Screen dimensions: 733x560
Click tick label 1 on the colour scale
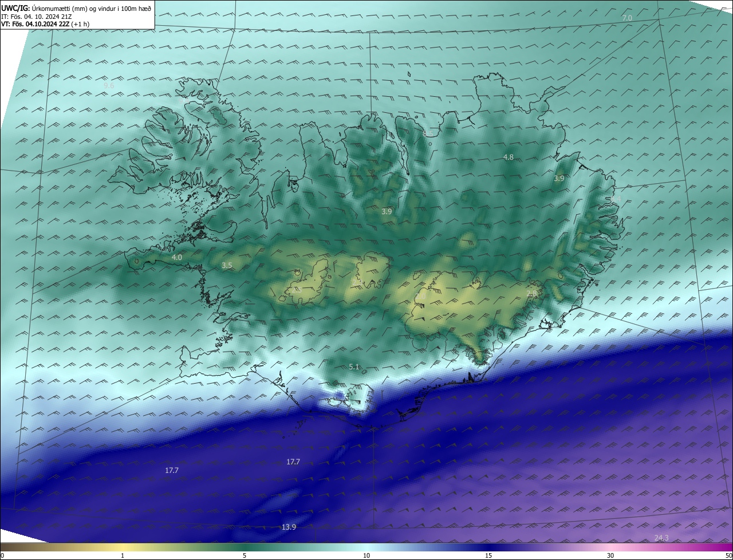pyautogui.click(x=123, y=556)
